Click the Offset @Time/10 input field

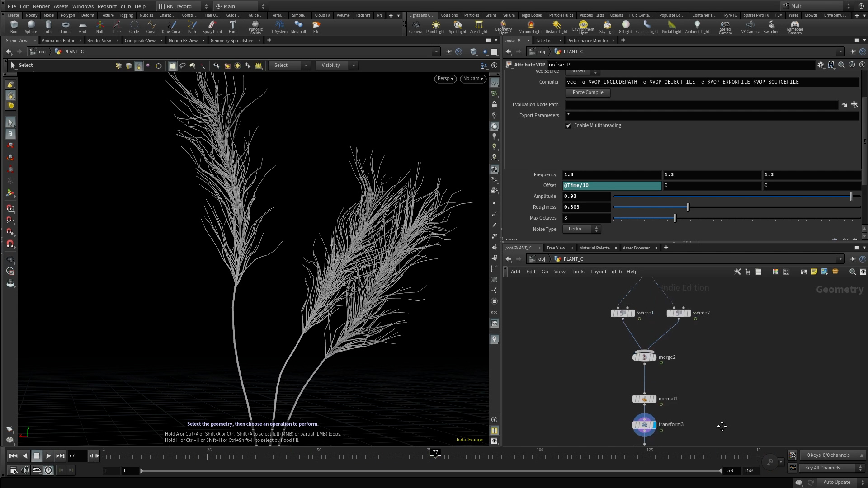[612, 186]
